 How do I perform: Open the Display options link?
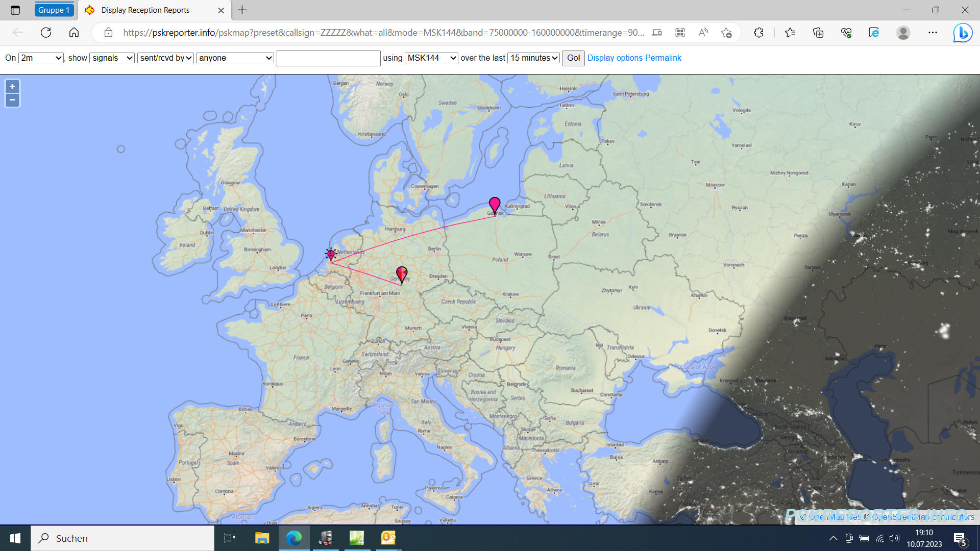(615, 58)
